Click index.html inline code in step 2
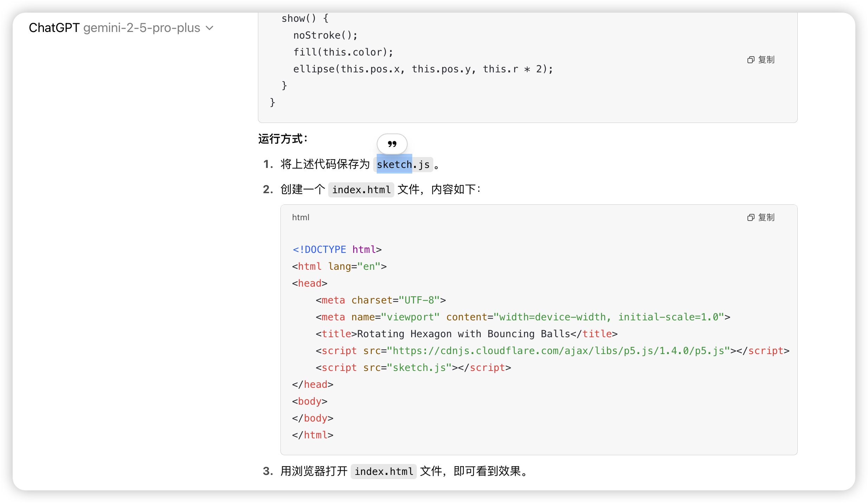 (361, 190)
